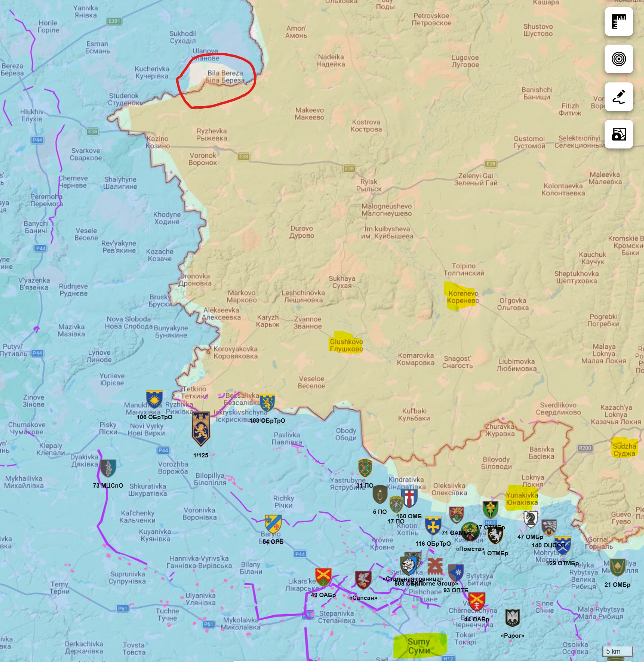
Task: Select the 47 ОМБр unit emblem
Action: pyautogui.click(x=530, y=519)
